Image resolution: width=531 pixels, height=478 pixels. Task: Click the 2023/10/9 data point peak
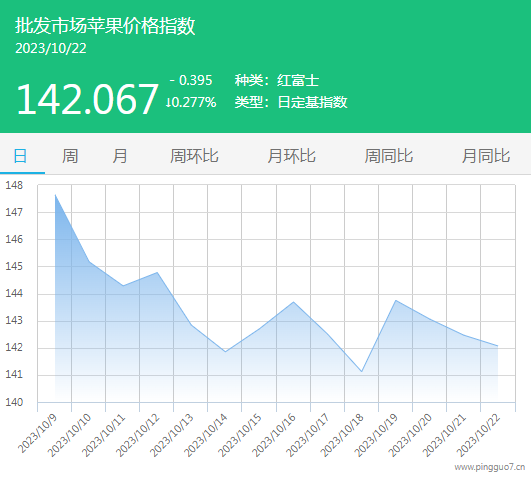point(55,194)
